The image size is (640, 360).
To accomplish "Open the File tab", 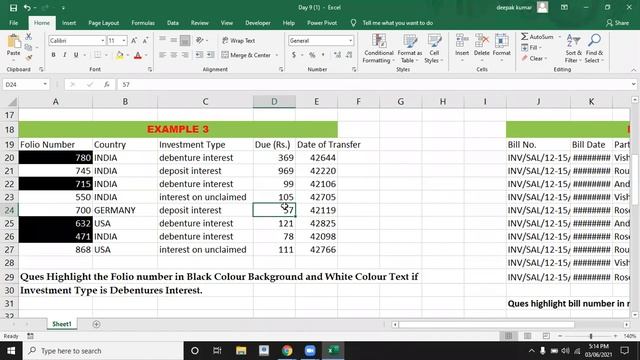I will [x=13, y=23].
